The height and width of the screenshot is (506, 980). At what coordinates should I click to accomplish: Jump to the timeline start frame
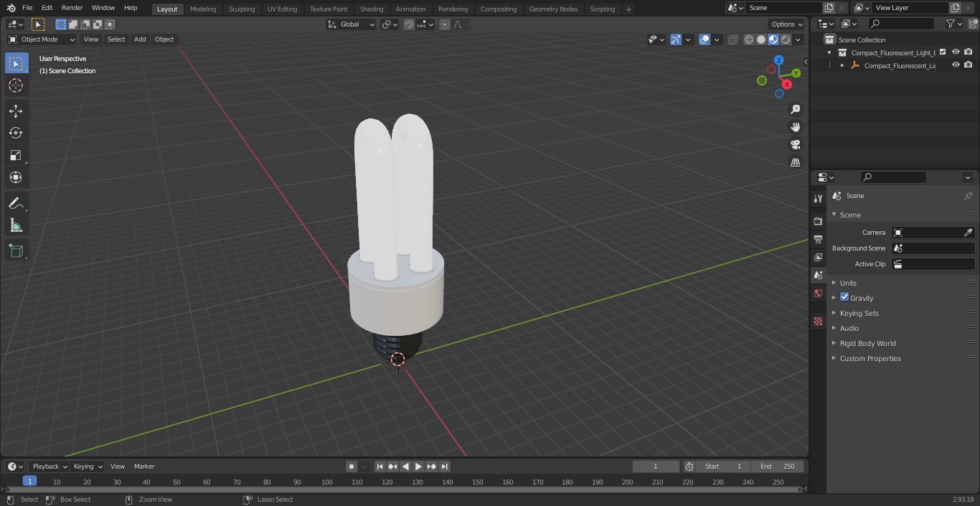(380, 467)
